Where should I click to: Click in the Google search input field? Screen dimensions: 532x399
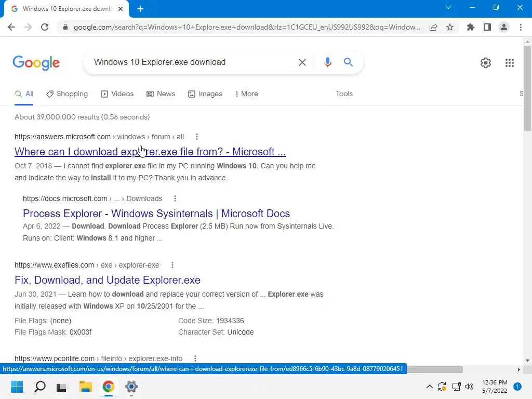pos(193,62)
